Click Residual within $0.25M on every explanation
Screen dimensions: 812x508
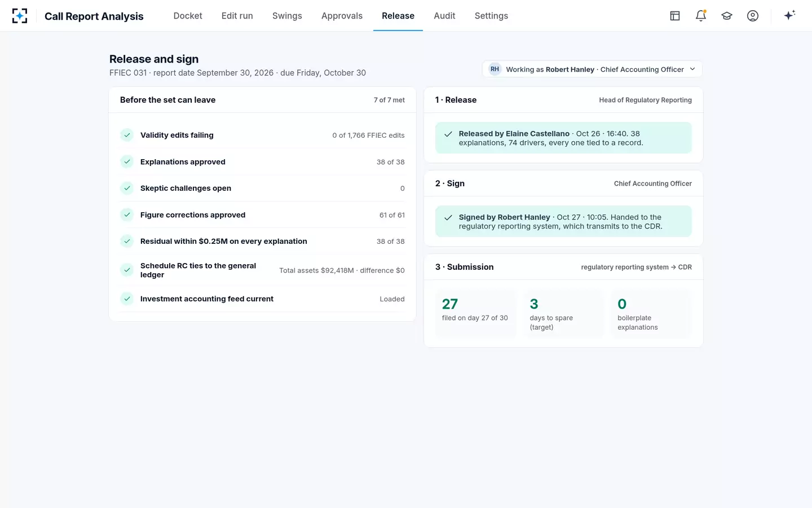coord(224,241)
